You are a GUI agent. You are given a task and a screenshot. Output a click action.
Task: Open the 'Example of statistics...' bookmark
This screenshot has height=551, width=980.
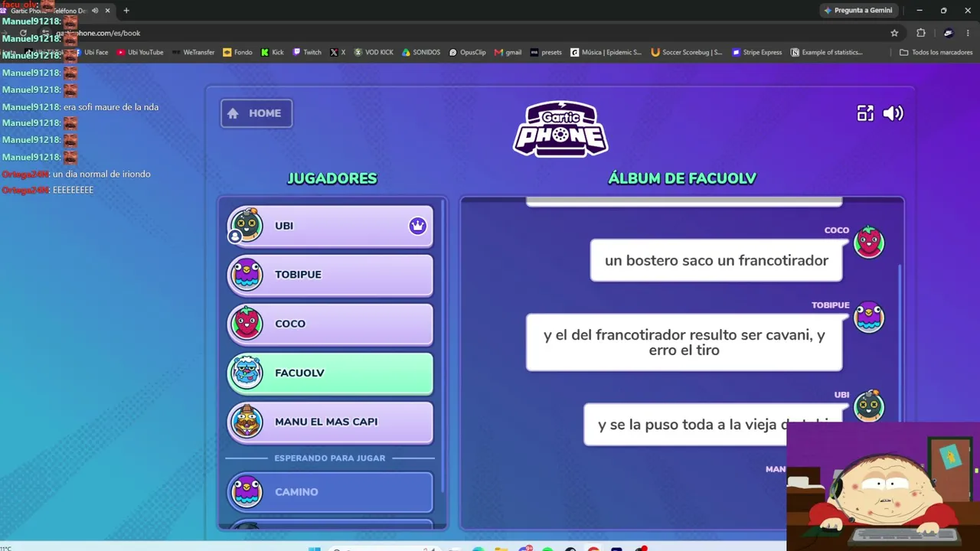[x=826, y=52]
